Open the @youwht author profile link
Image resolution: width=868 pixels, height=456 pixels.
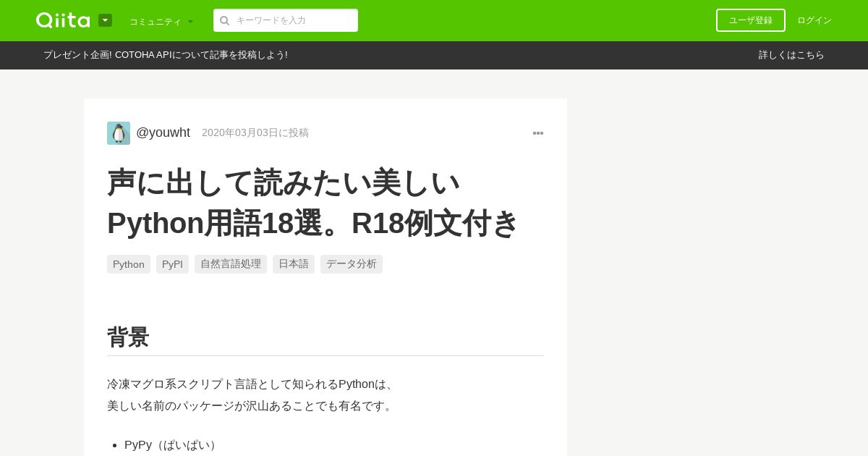click(x=163, y=132)
